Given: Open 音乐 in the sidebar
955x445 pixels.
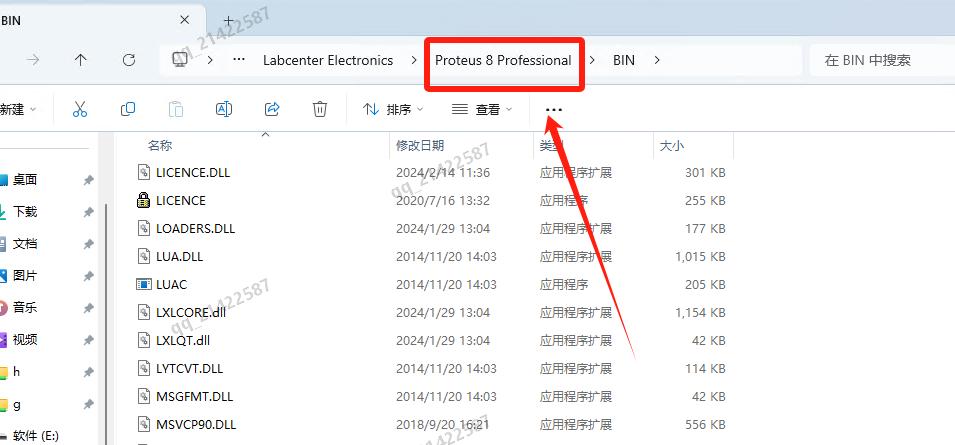Looking at the screenshot, I should tap(25, 307).
